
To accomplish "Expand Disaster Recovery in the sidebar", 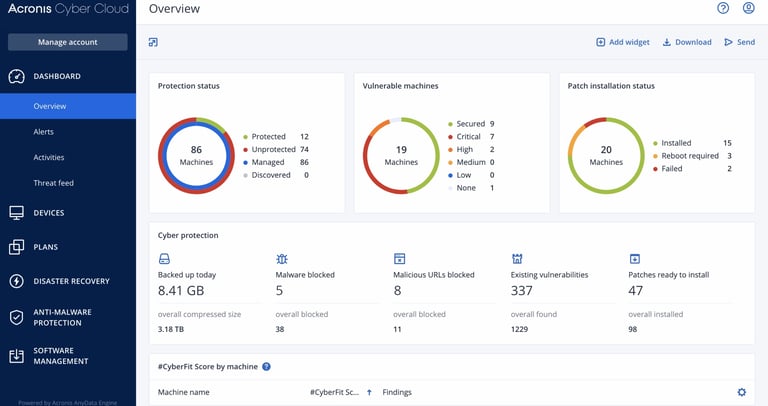I will tap(71, 281).
